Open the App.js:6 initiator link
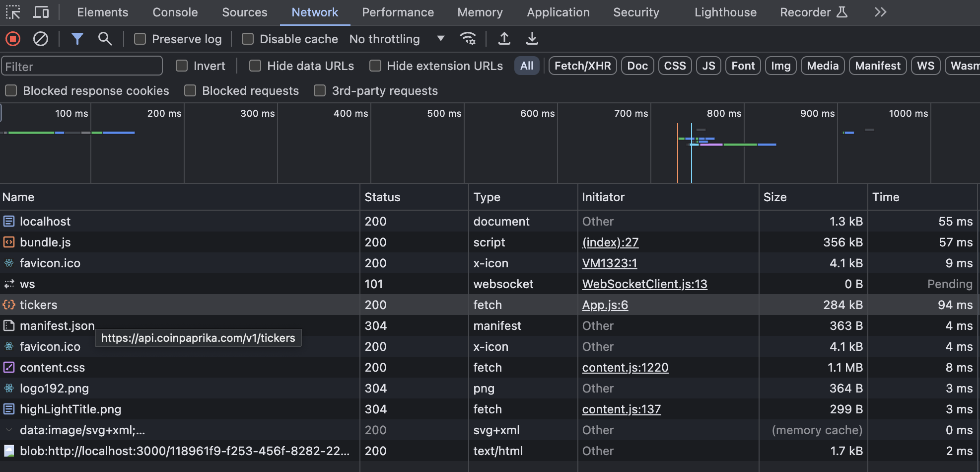 click(605, 305)
